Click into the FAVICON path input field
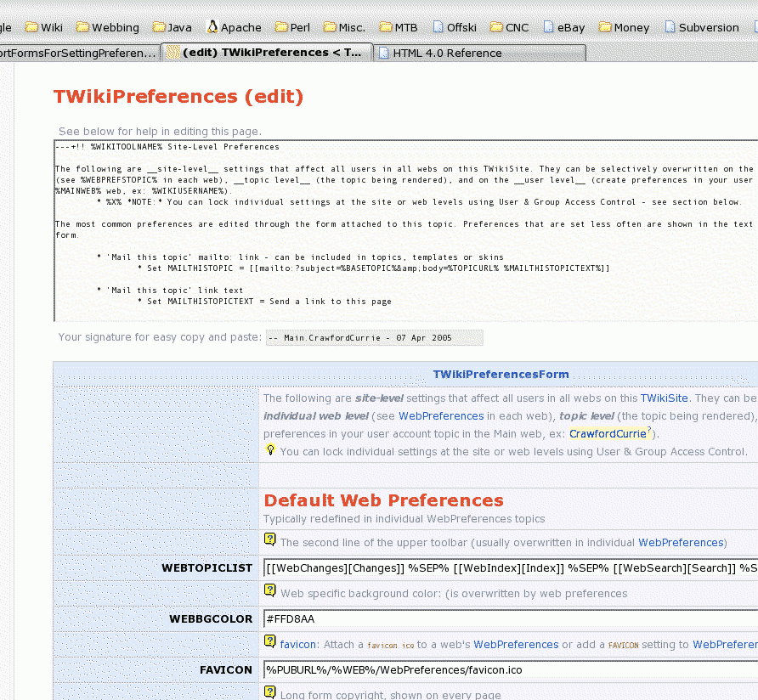Viewport: 758px width, 700px height. point(510,669)
